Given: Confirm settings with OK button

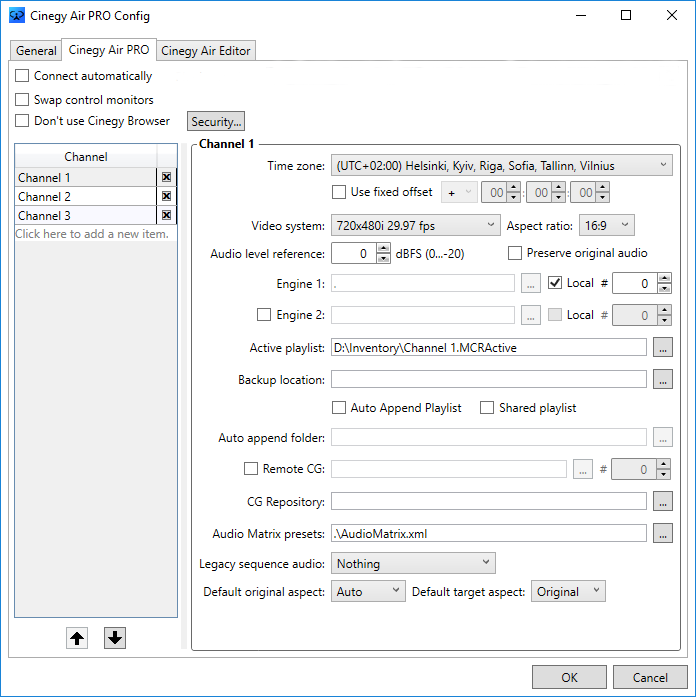Looking at the screenshot, I should 569,677.
